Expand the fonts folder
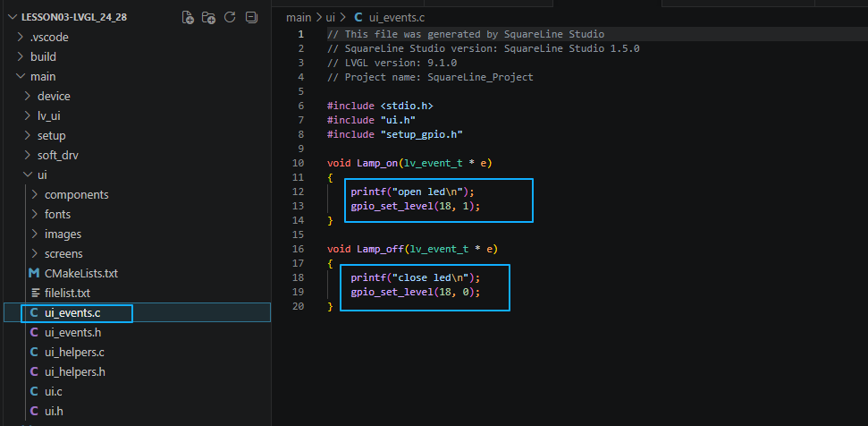868x426 pixels. [35, 215]
